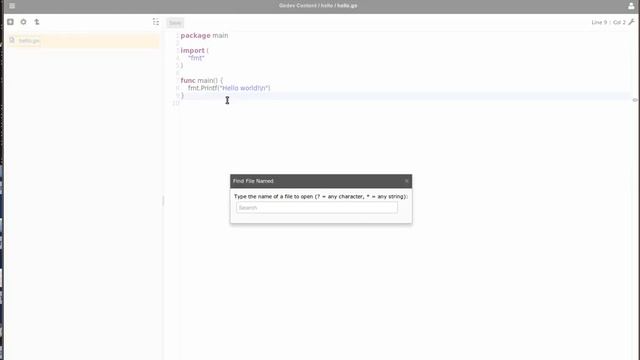The width and height of the screenshot is (640, 360).
Task: Click the Line 9 : Col 2 indicator
Action: (608, 22)
